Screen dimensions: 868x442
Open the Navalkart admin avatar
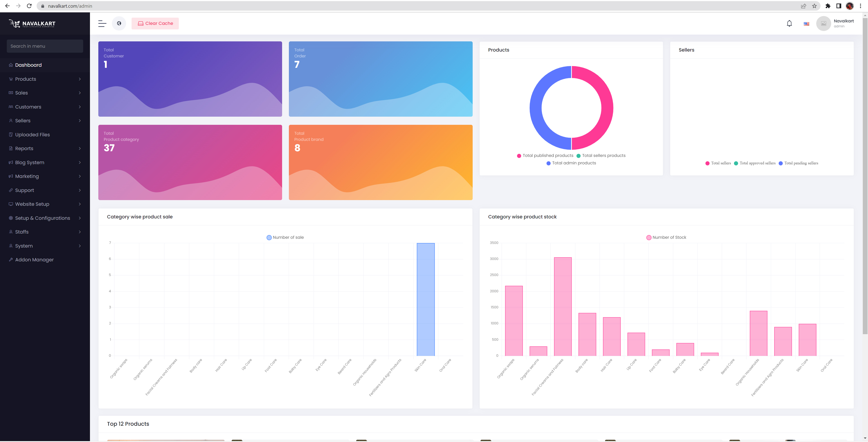coord(823,24)
